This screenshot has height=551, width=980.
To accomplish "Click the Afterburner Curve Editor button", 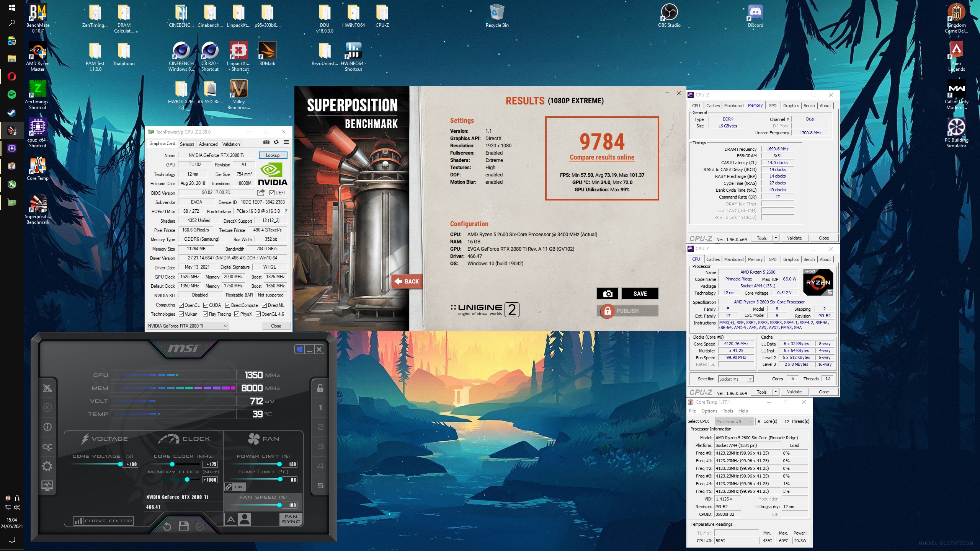I will click(104, 521).
